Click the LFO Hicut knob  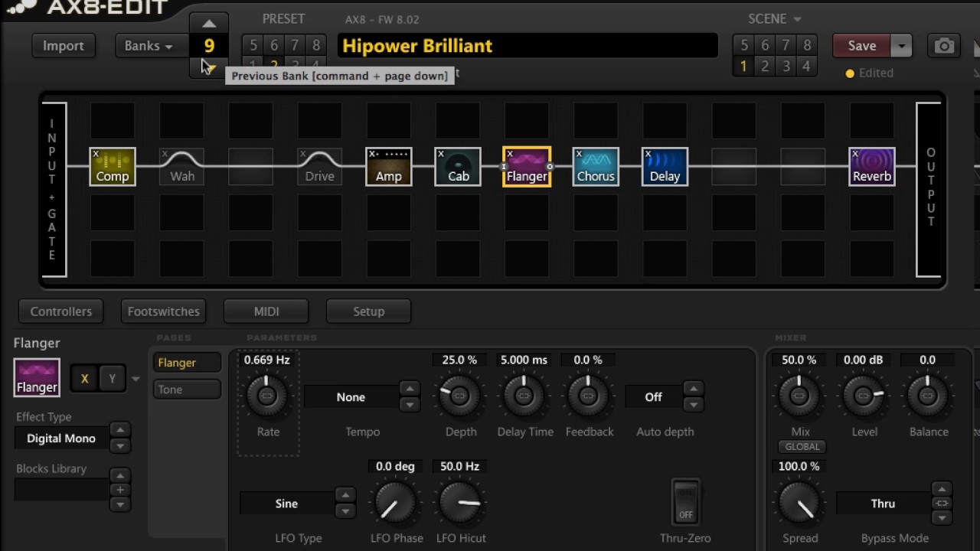tap(459, 503)
